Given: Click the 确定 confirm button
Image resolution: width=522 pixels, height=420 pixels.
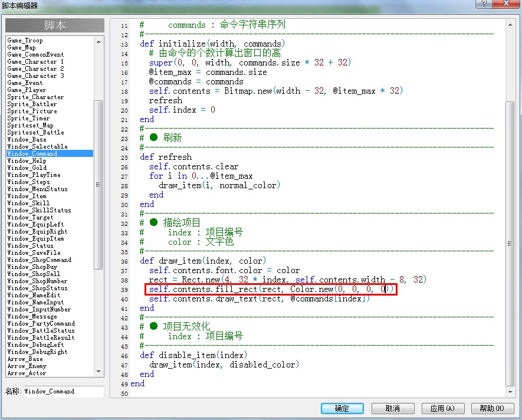Looking at the screenshot, I should click(x=342, y=408).
